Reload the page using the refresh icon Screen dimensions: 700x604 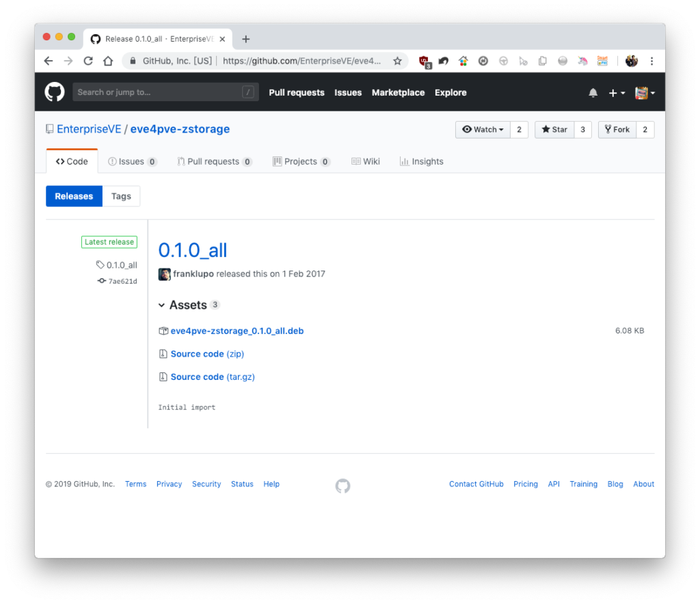pyautogui.click(x=88, y=61)
